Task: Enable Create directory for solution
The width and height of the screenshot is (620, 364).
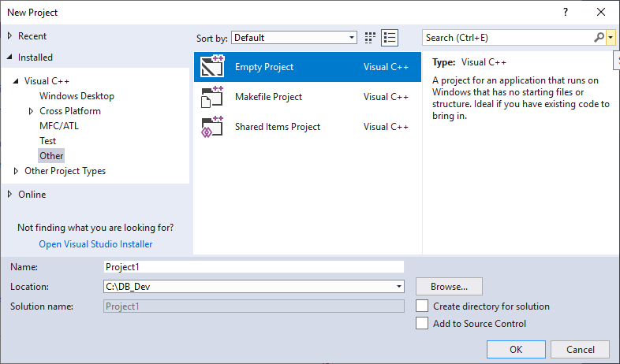Action: coord(422,306)
